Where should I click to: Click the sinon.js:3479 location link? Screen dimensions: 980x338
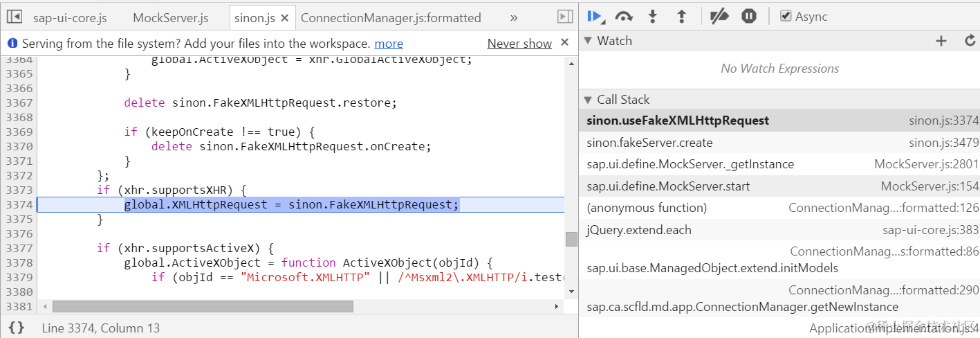(944, 143)
